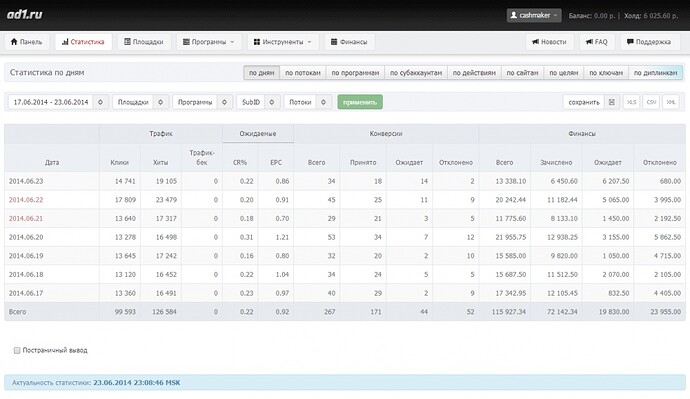
Task: Click the Ожидаемые column group header
Action: click(258, 133)
